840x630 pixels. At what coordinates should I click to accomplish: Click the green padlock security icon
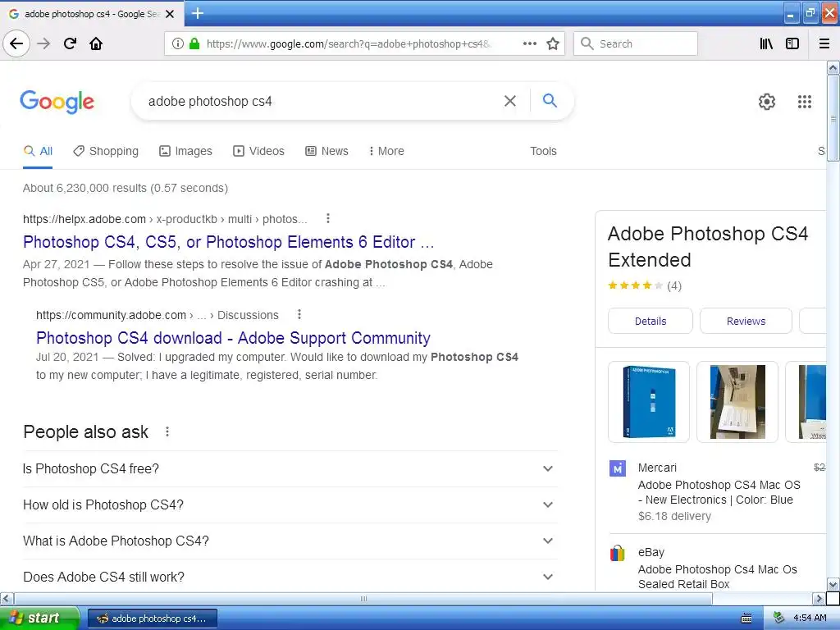point(194,43)
